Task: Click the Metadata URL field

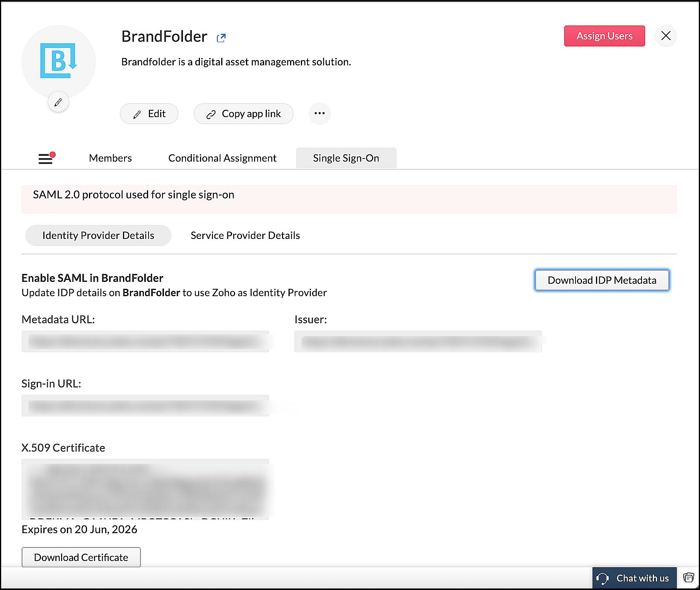Action: coord(145,341)
